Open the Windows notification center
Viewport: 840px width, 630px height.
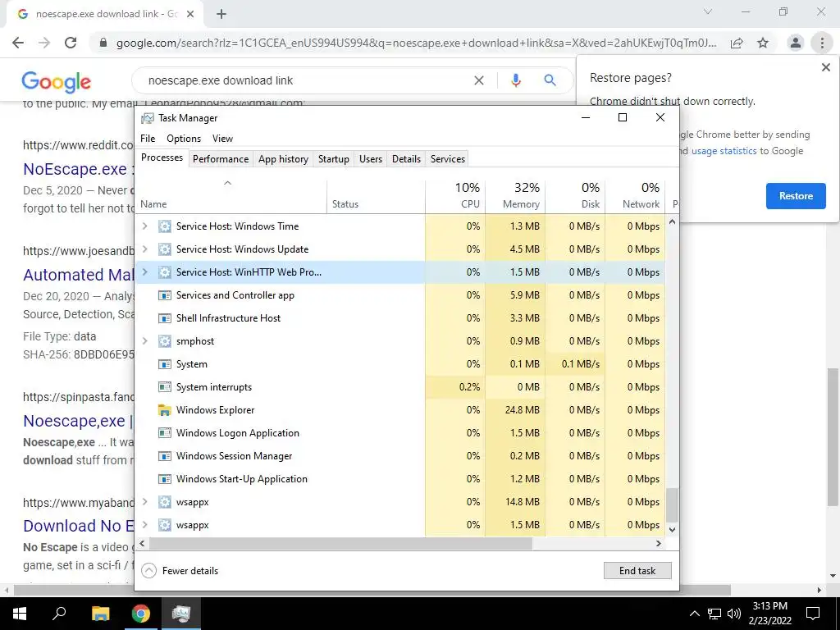tap(813, 614)
